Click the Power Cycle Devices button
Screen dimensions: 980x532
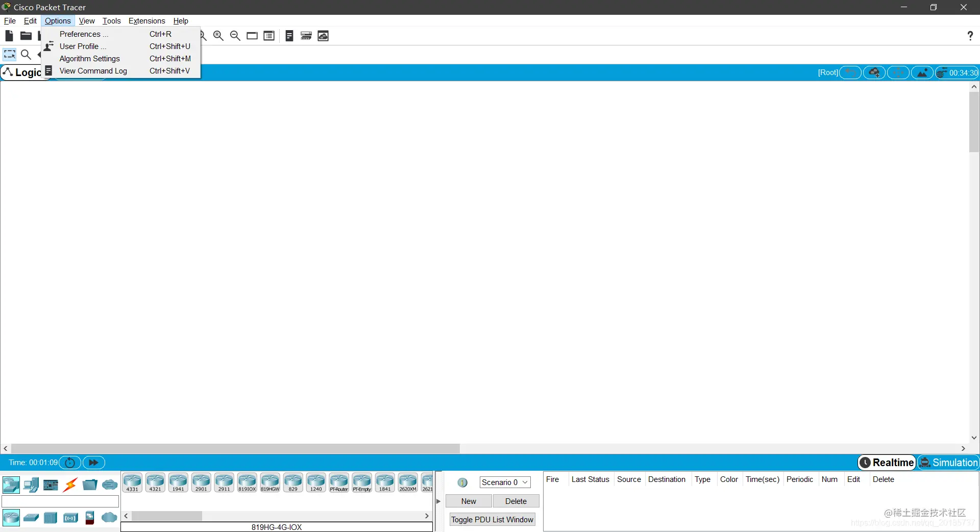(70, 463)
